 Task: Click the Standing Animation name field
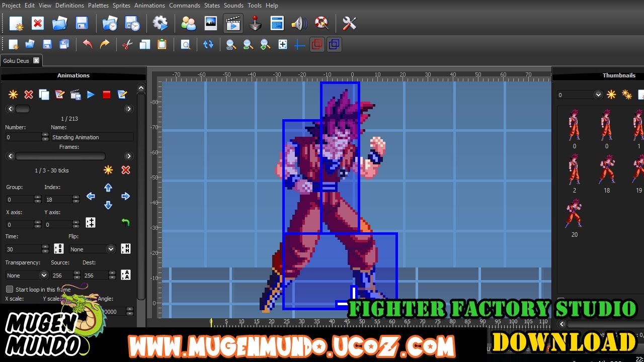[92, 137]
